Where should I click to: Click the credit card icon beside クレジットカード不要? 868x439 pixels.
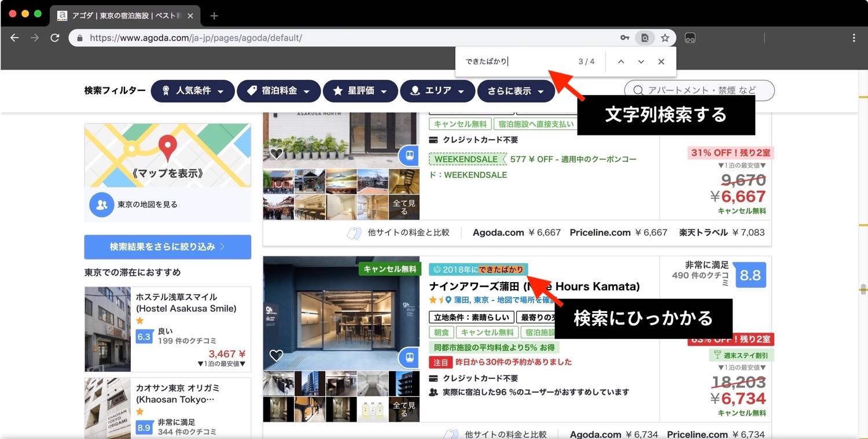[x=433, y=140]
